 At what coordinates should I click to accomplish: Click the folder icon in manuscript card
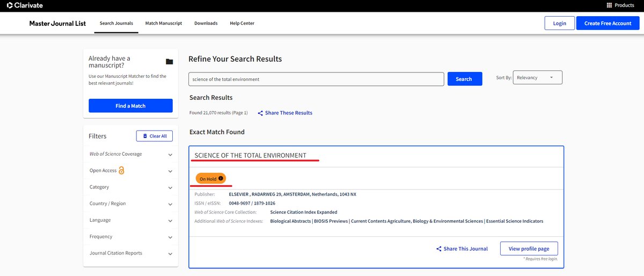170,62
